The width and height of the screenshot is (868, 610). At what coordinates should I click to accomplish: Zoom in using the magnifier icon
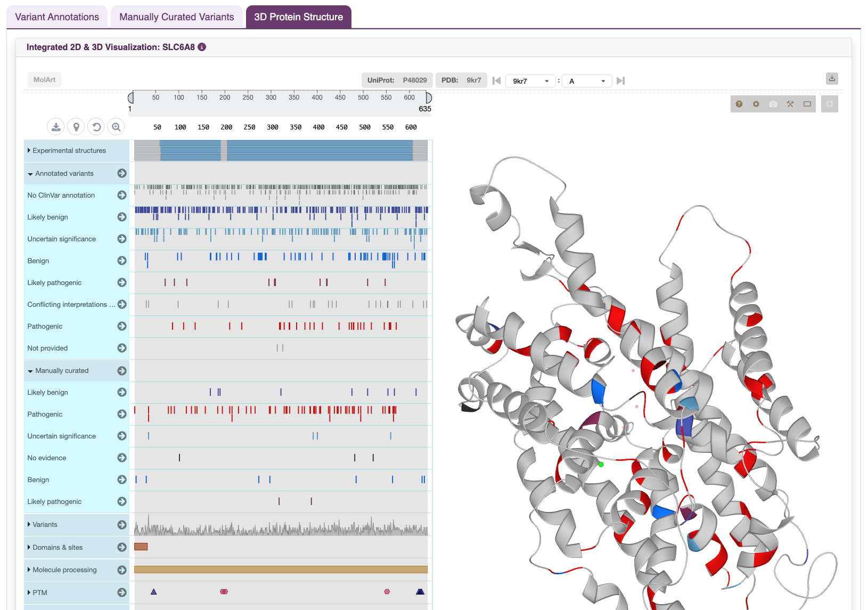pyautogui.click(x=116, y=126)
